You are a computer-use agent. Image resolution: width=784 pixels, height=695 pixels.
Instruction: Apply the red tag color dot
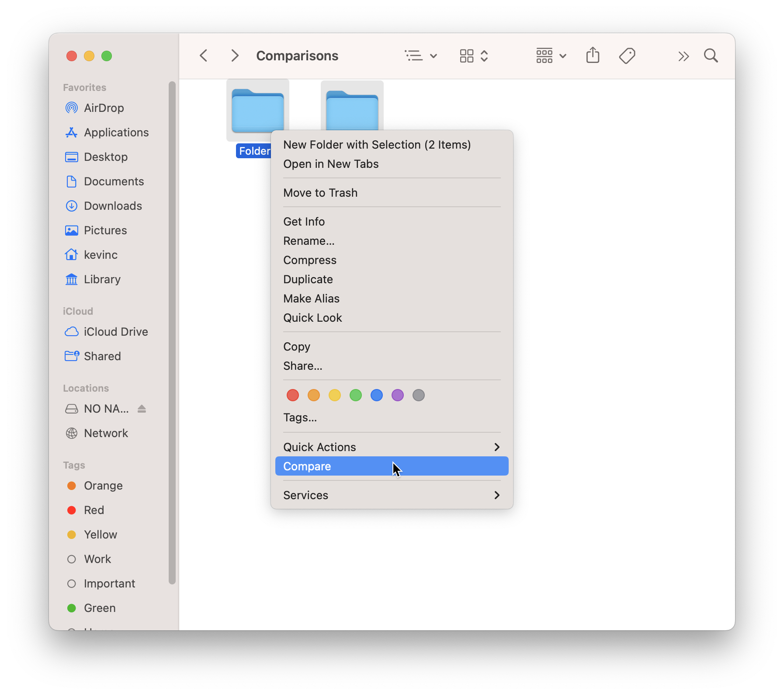pos(293,395)
